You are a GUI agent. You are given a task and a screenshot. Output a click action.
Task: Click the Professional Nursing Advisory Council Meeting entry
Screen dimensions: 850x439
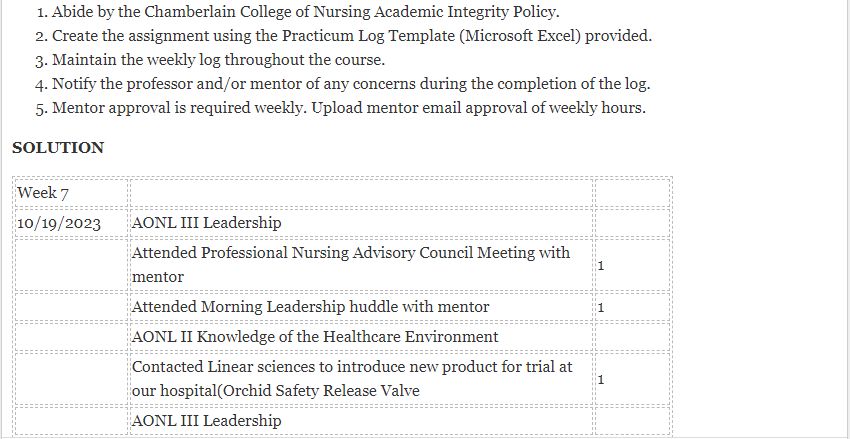click(x=350, y=264)
